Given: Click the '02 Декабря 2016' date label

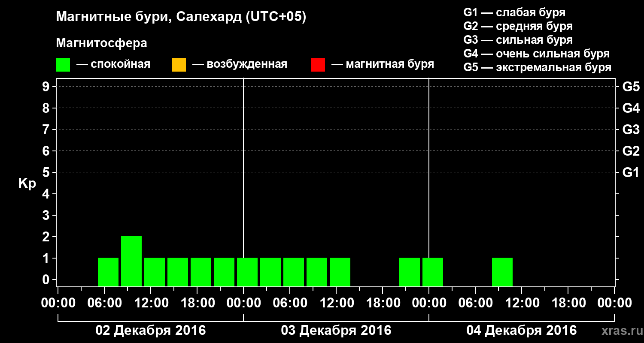Looking at the screenshot, I should [x=150, y=331].
